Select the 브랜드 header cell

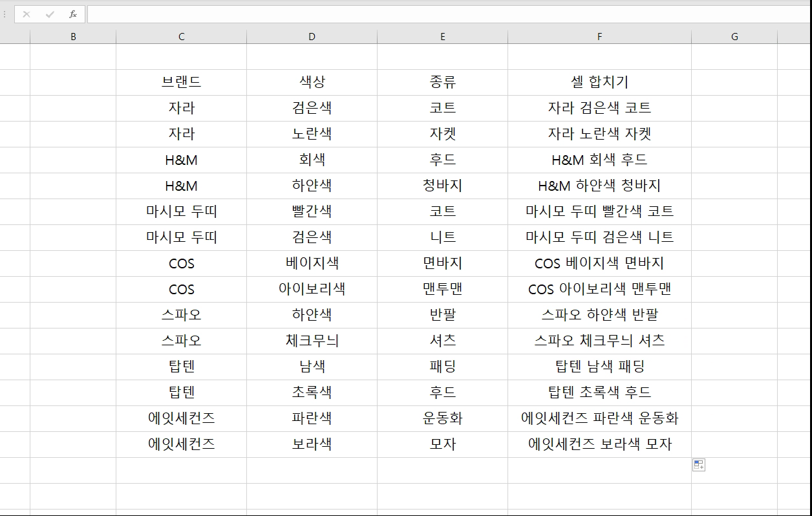(181, 82)
